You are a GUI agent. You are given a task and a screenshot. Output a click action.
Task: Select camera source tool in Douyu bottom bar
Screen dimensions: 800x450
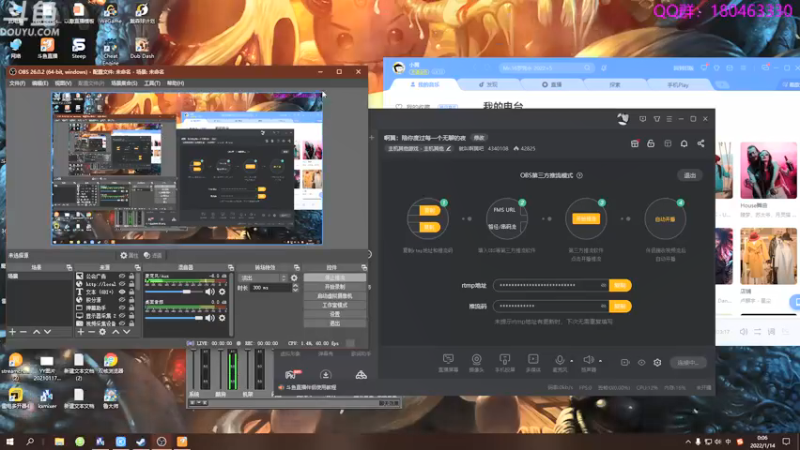coord(477,363)
